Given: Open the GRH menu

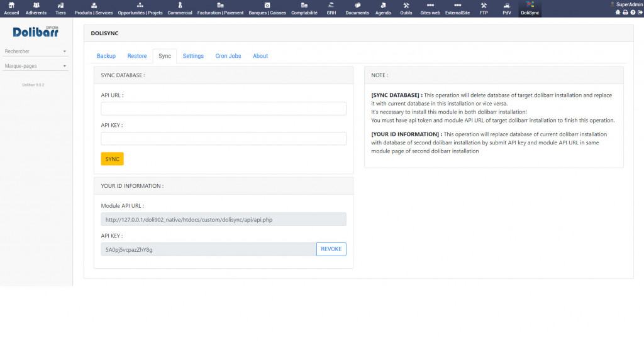Looking at the screenshot, I should click(x=331, y=9).
